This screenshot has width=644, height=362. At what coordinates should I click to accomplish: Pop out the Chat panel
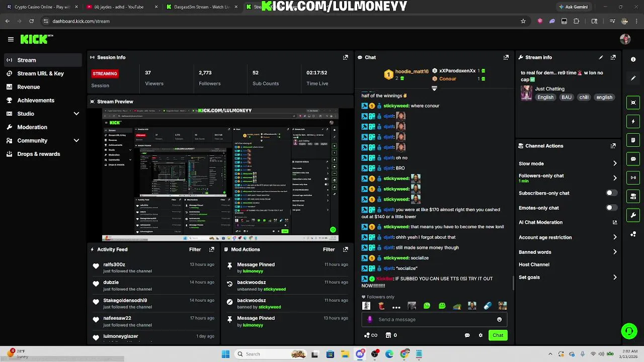506,57
